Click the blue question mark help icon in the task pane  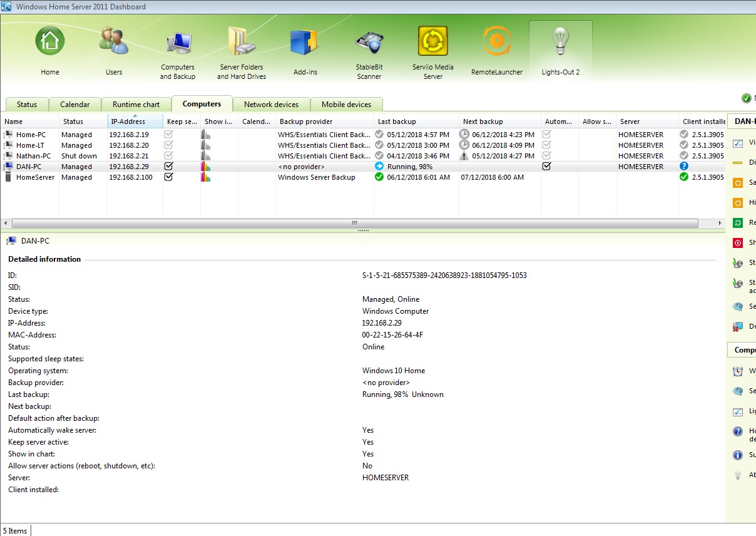(x=737, y=431)
